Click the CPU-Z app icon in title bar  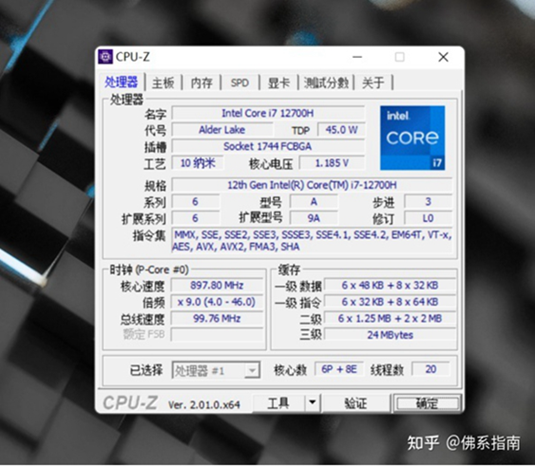click(x=105, y=57)
